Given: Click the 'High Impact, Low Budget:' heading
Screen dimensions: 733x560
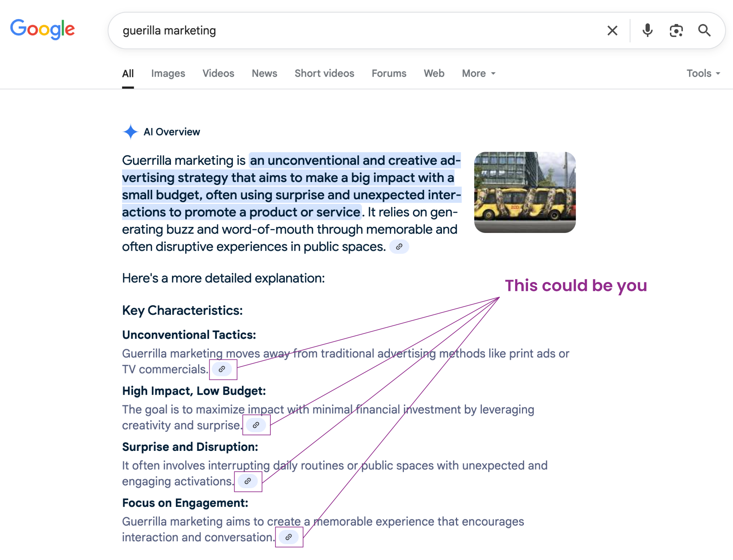Looking at the screenshot, I should click(x=194, y=391).
